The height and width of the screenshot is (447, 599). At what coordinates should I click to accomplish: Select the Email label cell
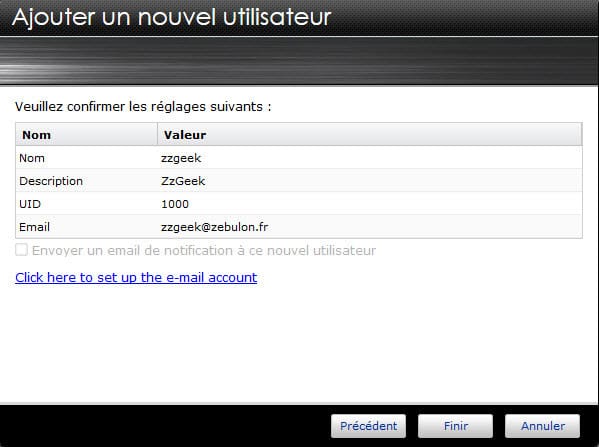86,227
